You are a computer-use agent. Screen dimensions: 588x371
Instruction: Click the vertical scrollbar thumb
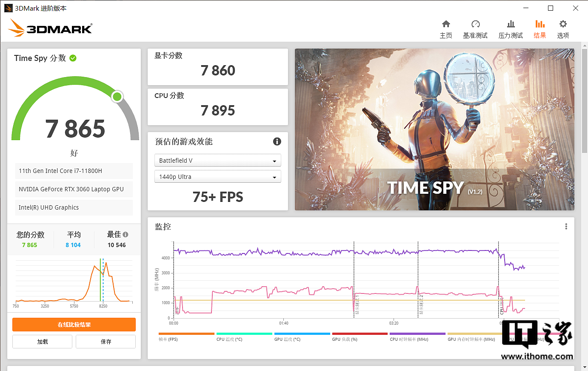point(585,100)
